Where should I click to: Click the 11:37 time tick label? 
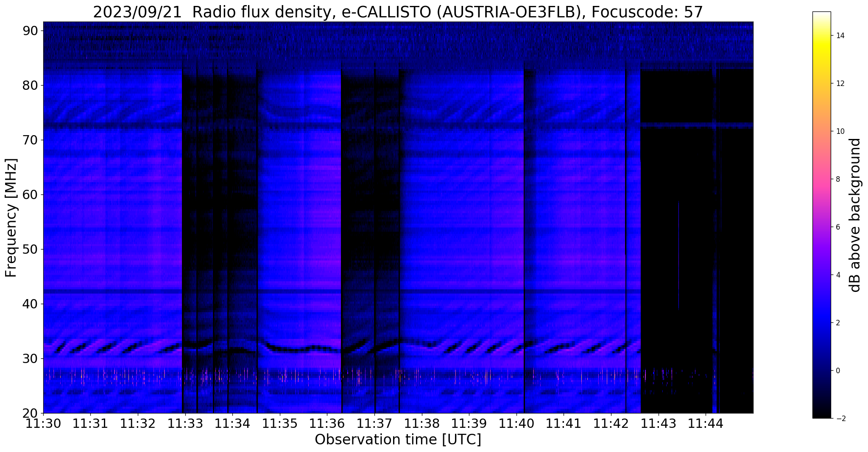click(374, 423)
